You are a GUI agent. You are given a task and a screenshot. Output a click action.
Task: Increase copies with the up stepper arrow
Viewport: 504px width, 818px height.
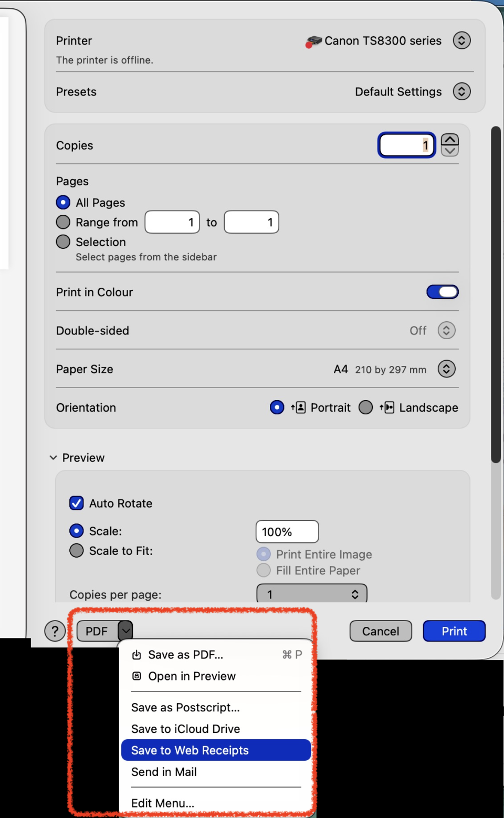click(450, 140)
